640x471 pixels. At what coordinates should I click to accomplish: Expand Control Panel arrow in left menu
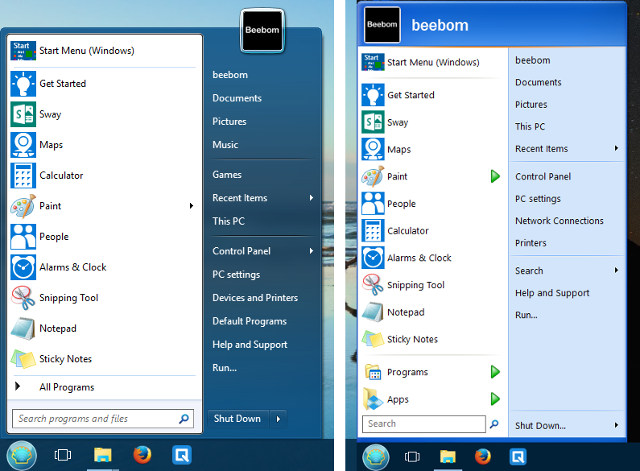(311, 251)
